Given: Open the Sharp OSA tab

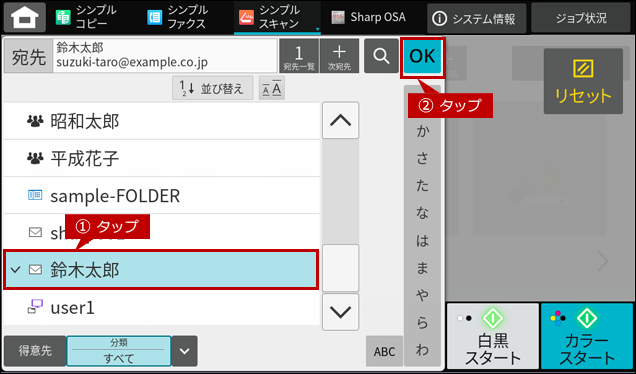Looking at the screenshot, I should click(x=368, y=17).
